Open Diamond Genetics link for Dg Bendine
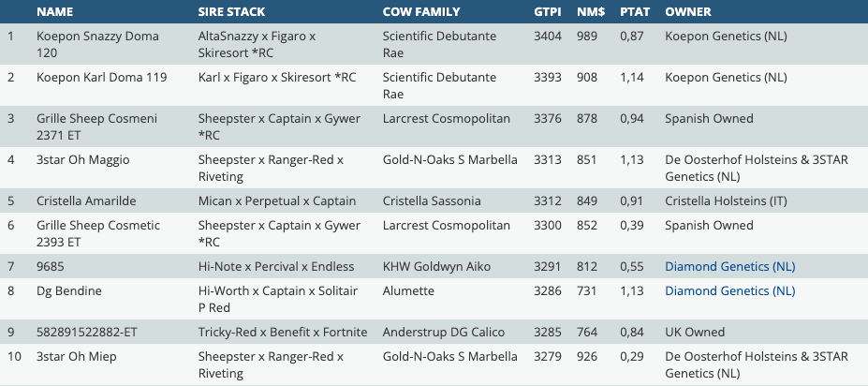The image size is (868, 386). [x=729, y=290]
